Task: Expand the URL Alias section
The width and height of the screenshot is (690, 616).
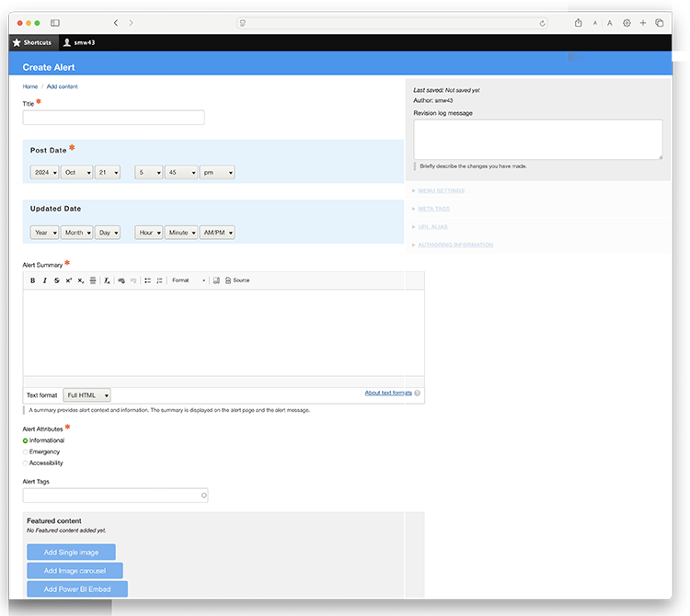Action: [432, 227]
